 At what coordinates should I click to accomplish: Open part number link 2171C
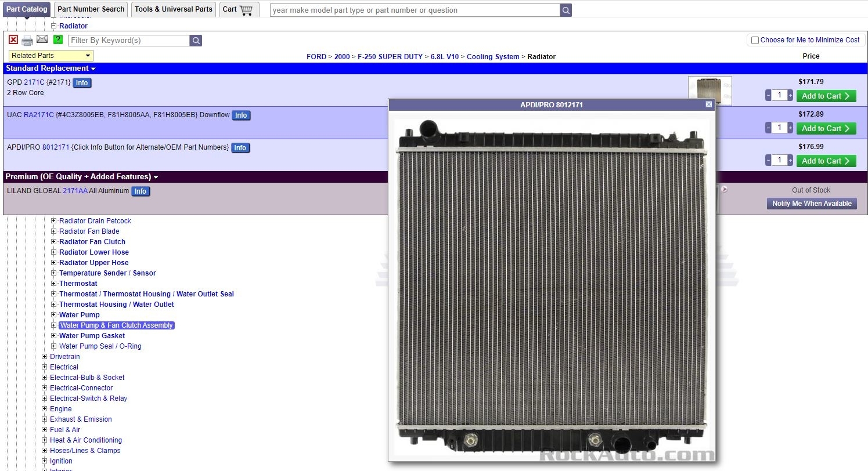pyautogui.click(x=34, y=82)
